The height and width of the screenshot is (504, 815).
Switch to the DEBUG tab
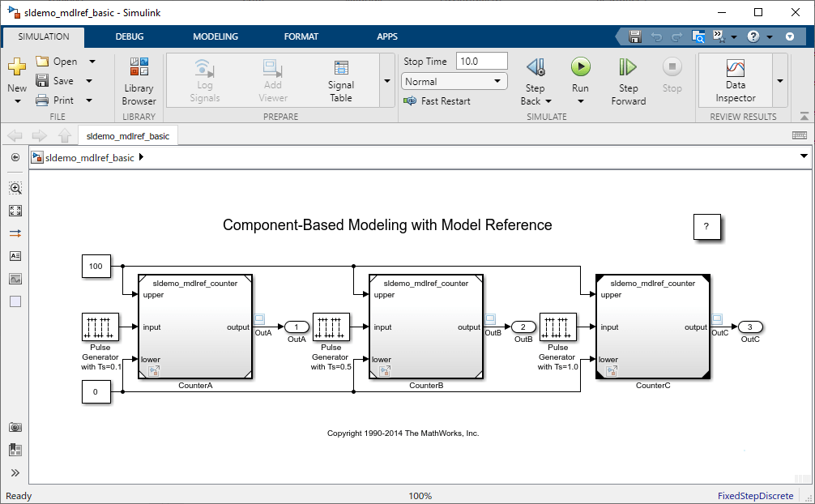pos(130,36)
